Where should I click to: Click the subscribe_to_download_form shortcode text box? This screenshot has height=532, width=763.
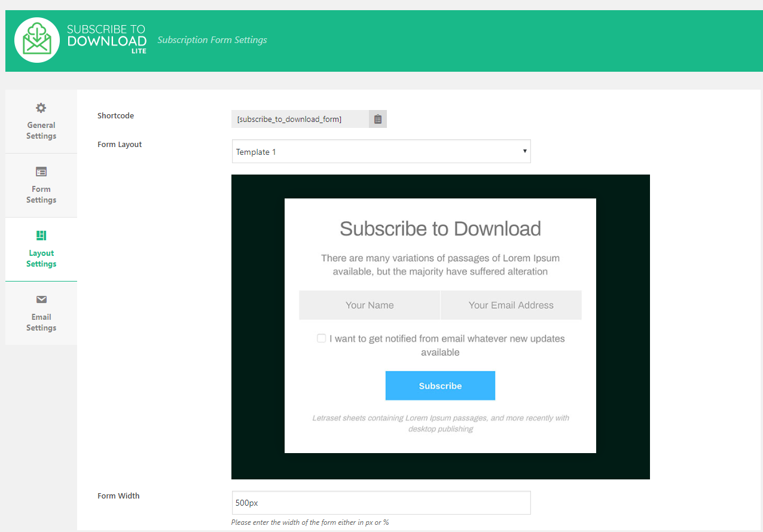pyautogui.click(x=300, y=119)
